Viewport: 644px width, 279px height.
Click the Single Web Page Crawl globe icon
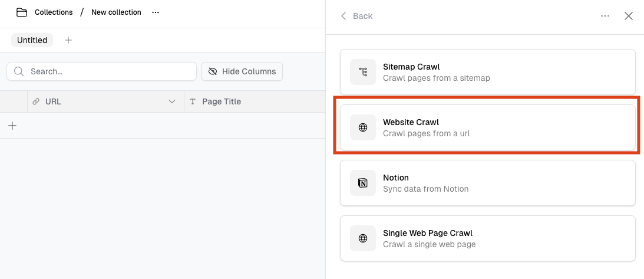[363, 238]
